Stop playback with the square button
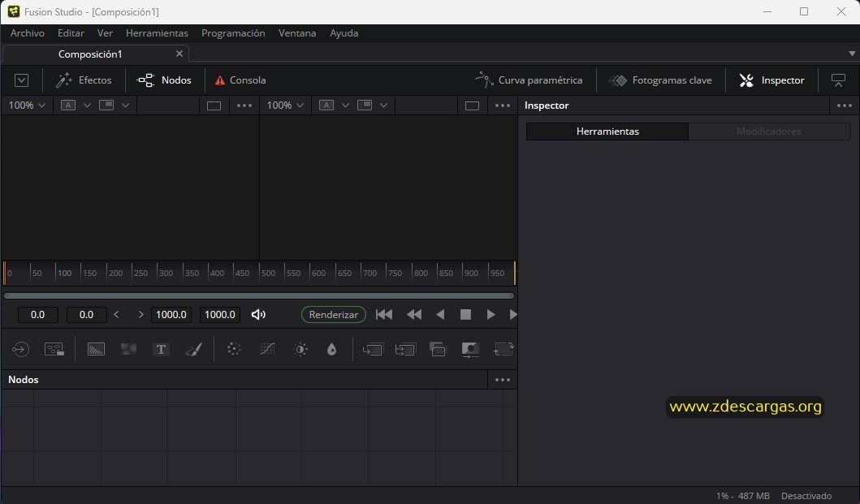 click(465, 315)
